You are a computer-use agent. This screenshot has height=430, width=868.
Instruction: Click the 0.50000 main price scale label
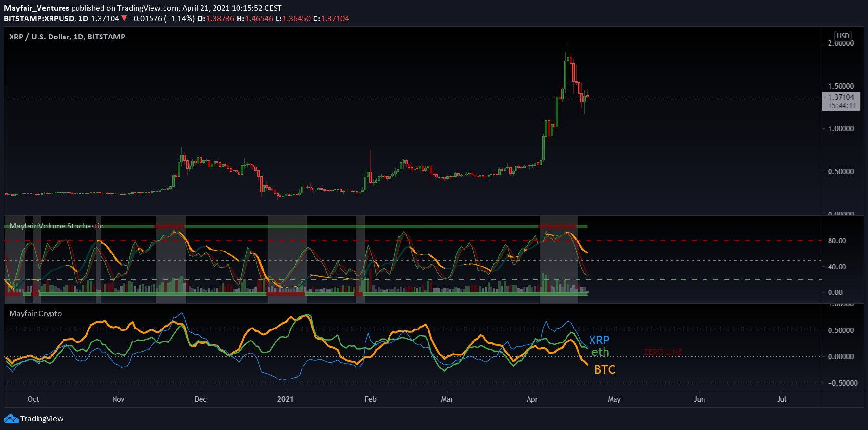click(841, 172)
